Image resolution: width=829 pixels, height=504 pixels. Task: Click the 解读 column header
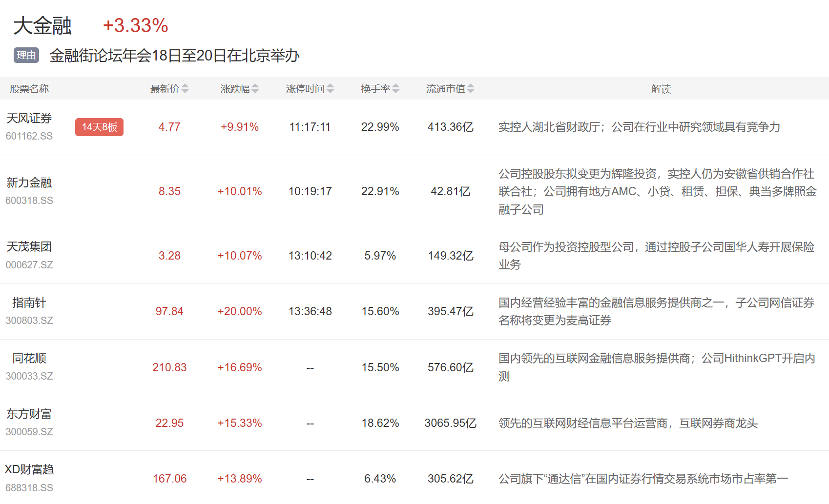tap(661, 89)
